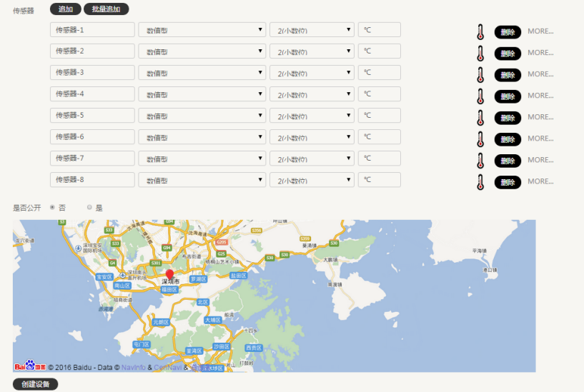
Task: Click 批量追加 batch add button
Action: [x=107, y=9]
